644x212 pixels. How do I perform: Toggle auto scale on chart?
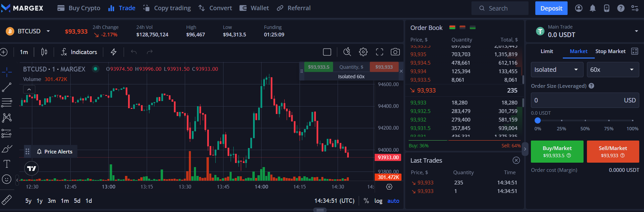coord(393,201)
